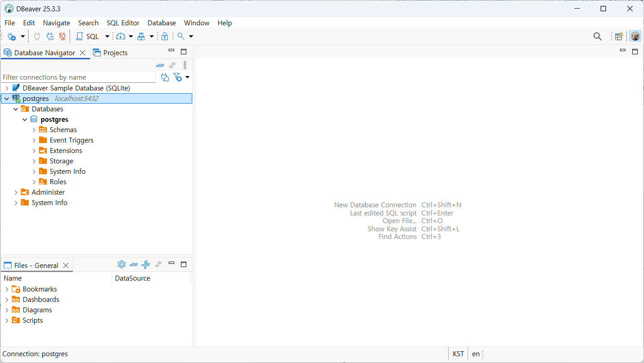Viewport: 644px width, 363px height.
Task: Toggle Link with Editor in Database Navigator
Action: (x=172, y=65)
